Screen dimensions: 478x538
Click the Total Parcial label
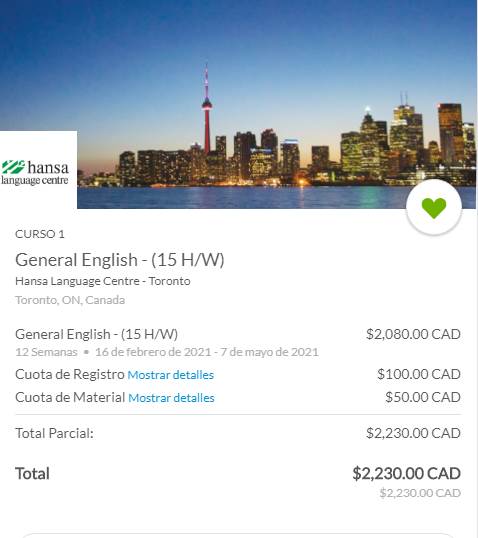[x=54, y=433]
